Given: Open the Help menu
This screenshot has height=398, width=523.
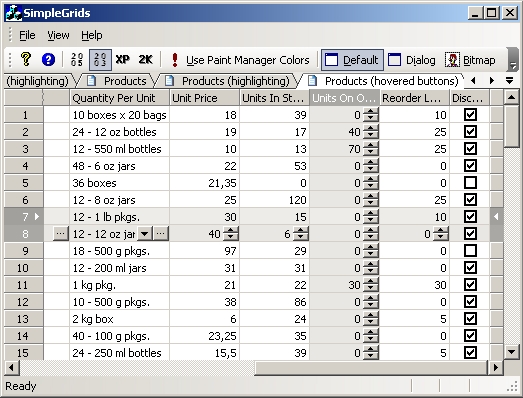Looking at the screenshot, I should (92, 35).
